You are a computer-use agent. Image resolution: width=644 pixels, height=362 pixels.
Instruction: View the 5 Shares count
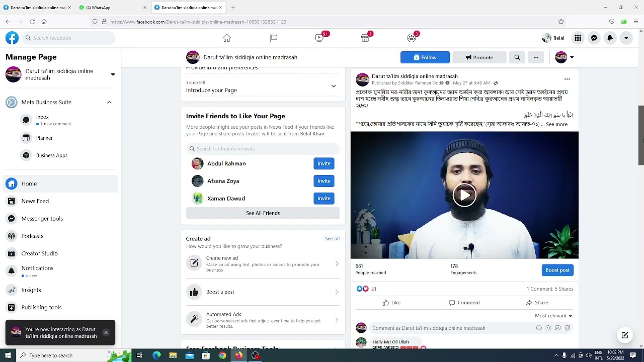click(564, 289)
